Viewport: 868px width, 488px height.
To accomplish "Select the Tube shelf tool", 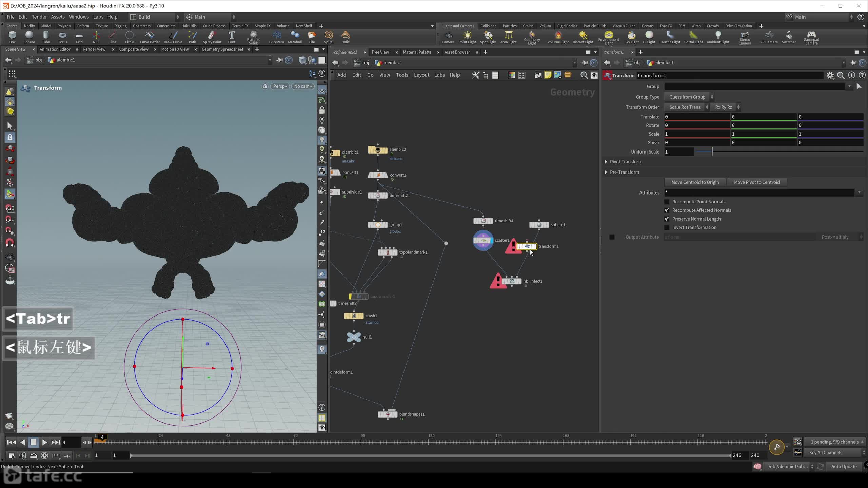I will click(x=46, y=37).
